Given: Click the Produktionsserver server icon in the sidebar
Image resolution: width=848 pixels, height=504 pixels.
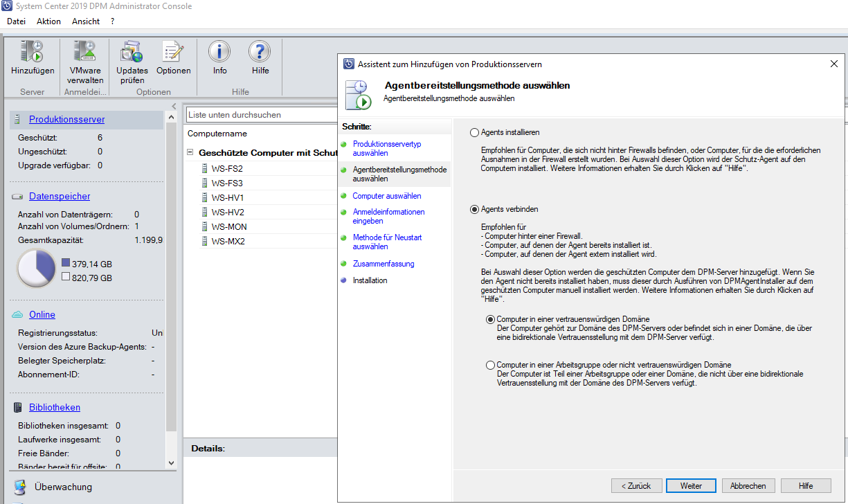Looking at the screenshot, I should [18, 120].
